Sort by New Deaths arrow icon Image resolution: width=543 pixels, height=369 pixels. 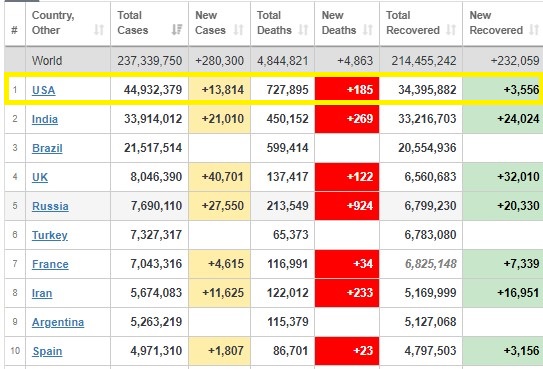[x=367, y=30]
